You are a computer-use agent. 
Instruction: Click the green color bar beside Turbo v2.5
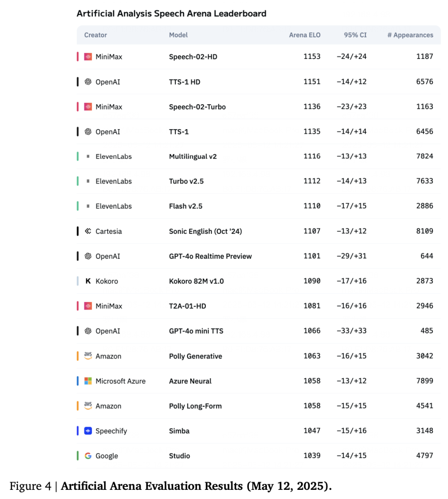point(78,181)
